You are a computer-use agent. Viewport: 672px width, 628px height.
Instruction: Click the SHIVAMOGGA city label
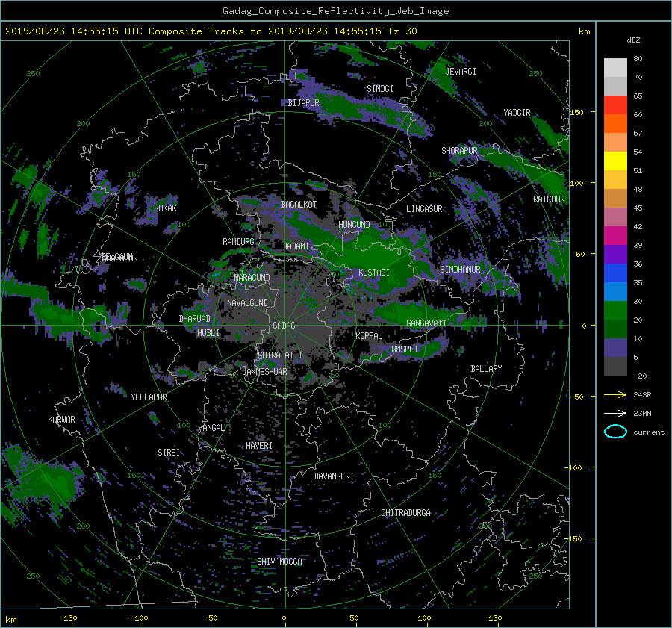click(x=279, y=562)
